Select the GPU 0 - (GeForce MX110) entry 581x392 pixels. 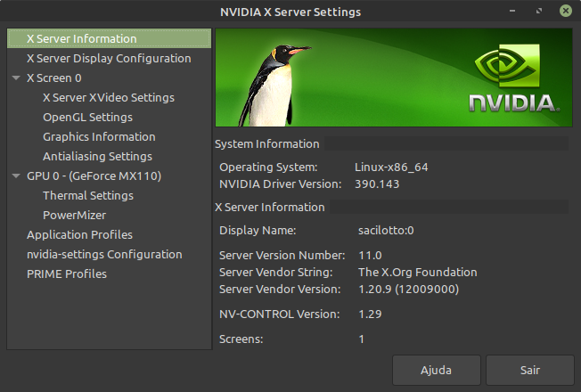tap(94, 176)
